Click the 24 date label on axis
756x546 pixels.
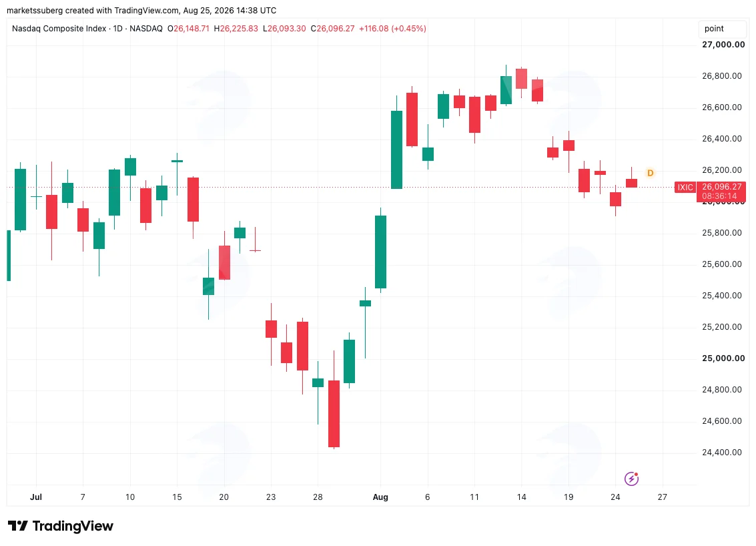615,497
